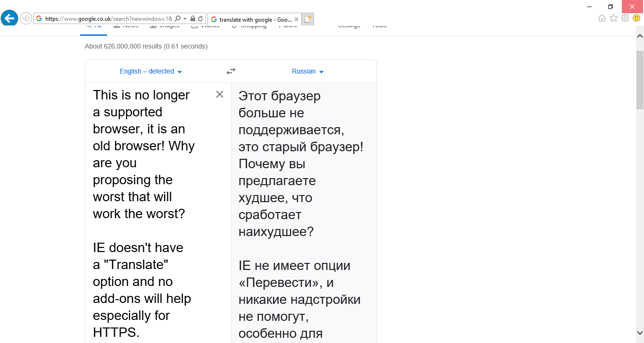Swap the translation languages
The height and width of the screenshot is (343, 644).
point(231,71)
